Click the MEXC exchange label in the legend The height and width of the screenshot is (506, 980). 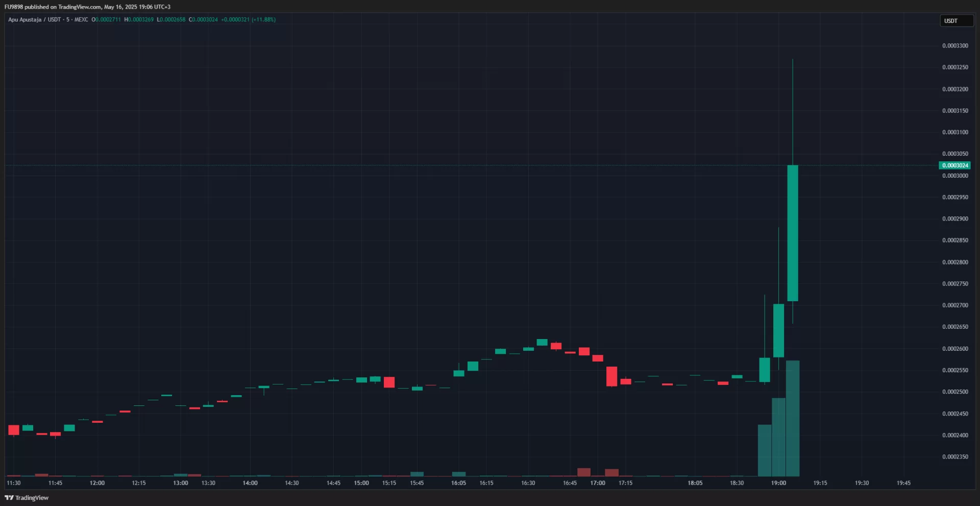point(81,20)
